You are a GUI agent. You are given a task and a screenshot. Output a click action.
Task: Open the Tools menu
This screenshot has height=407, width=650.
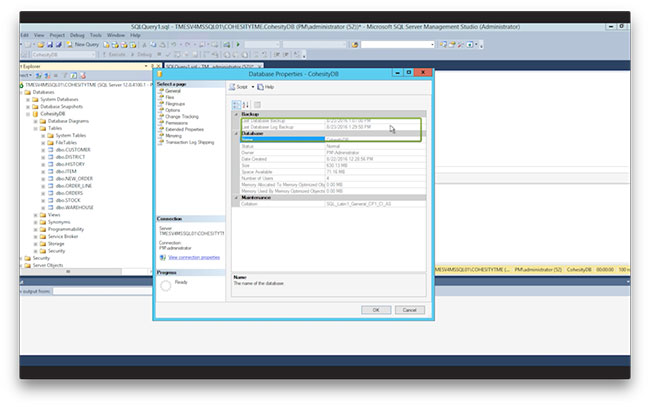click(95, 34)
